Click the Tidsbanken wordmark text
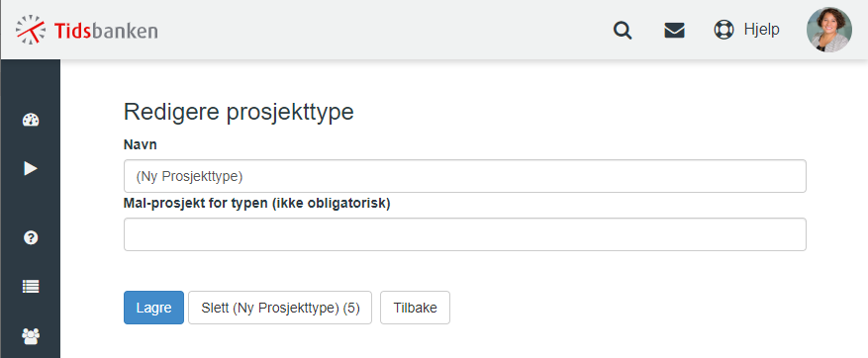Screen dimensions: 868x358 point(106,30)
